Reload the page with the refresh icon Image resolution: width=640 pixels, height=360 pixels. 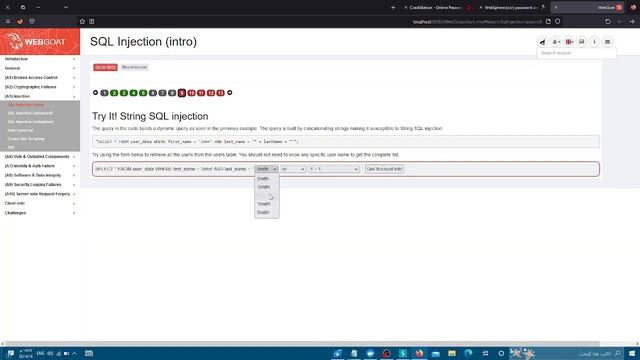pyautogui.click(x=608, y=22)
